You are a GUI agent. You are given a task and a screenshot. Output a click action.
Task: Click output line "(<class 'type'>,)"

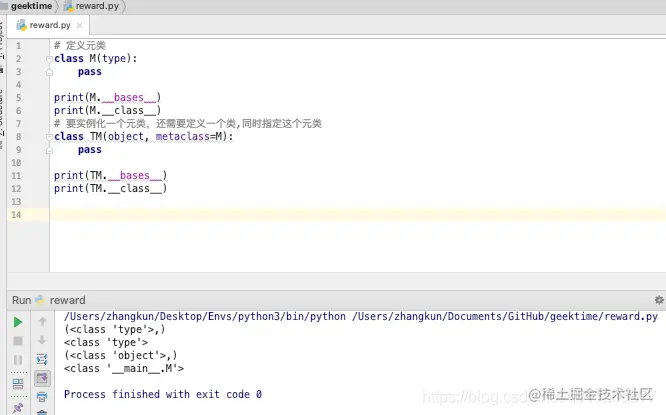[x=115, y=329]
